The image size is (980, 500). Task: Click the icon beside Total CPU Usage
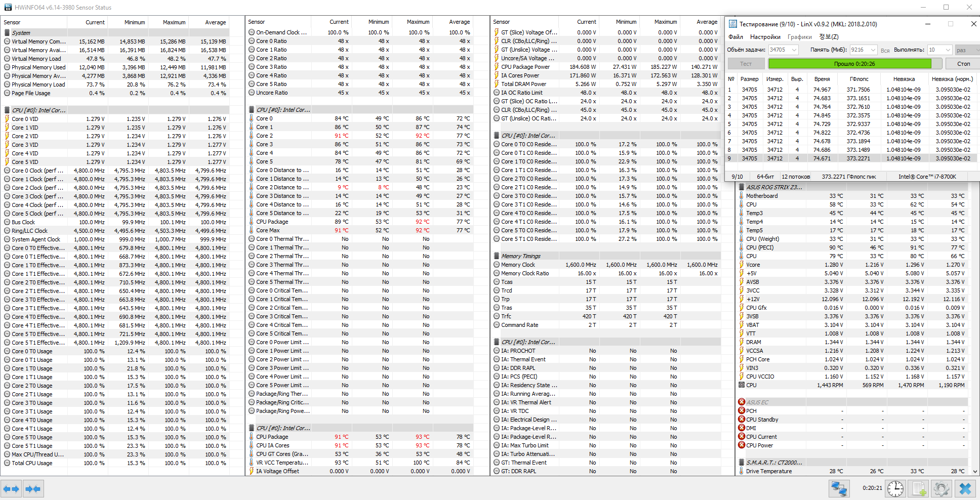[x=7, y=463]
